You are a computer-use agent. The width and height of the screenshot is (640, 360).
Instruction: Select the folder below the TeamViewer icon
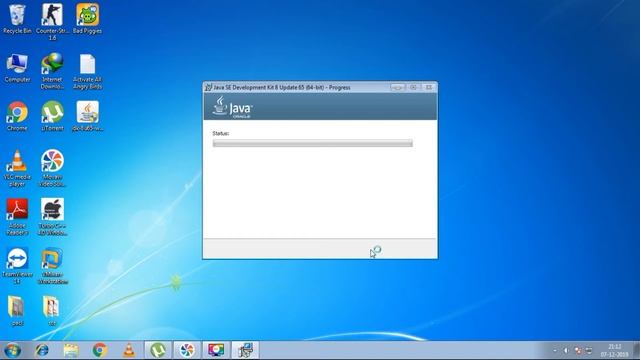pos(17,311)
